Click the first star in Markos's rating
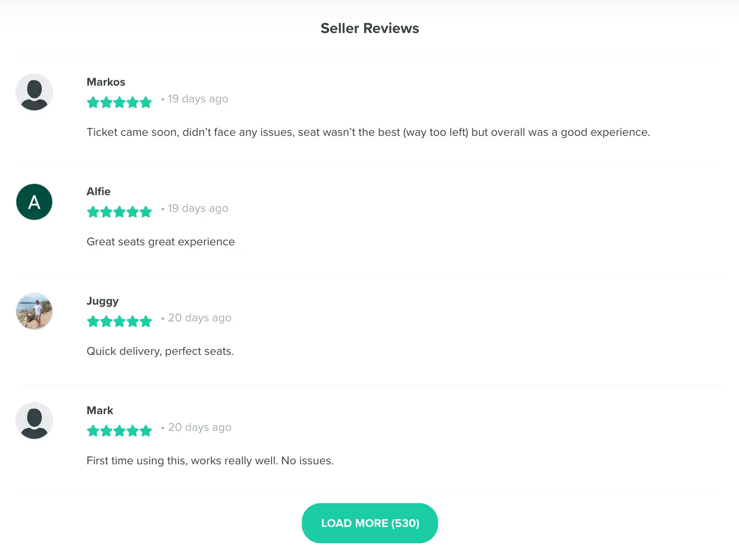Image resolution: width=739 pixels, height=560 pixels. tap(93, 102)
